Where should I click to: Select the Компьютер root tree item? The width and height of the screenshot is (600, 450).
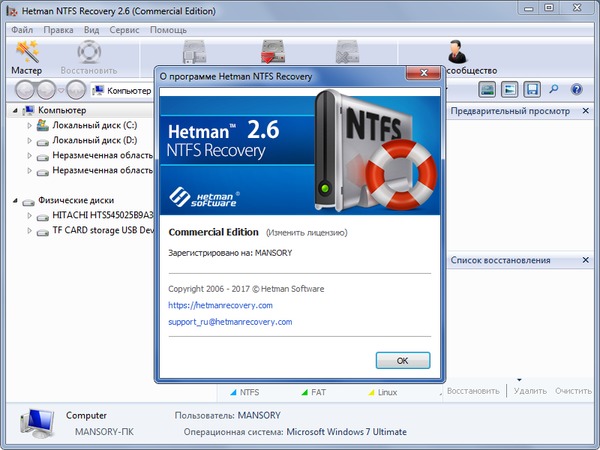click(62, 110)
